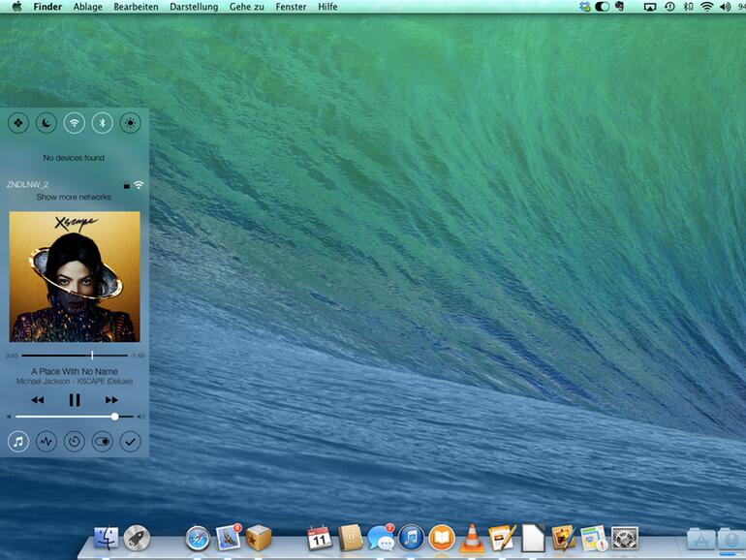Click the Dropbox icon in the panel's top row
Screen dimensions: 746x560
pyautogui.click(x=17, y=123)
